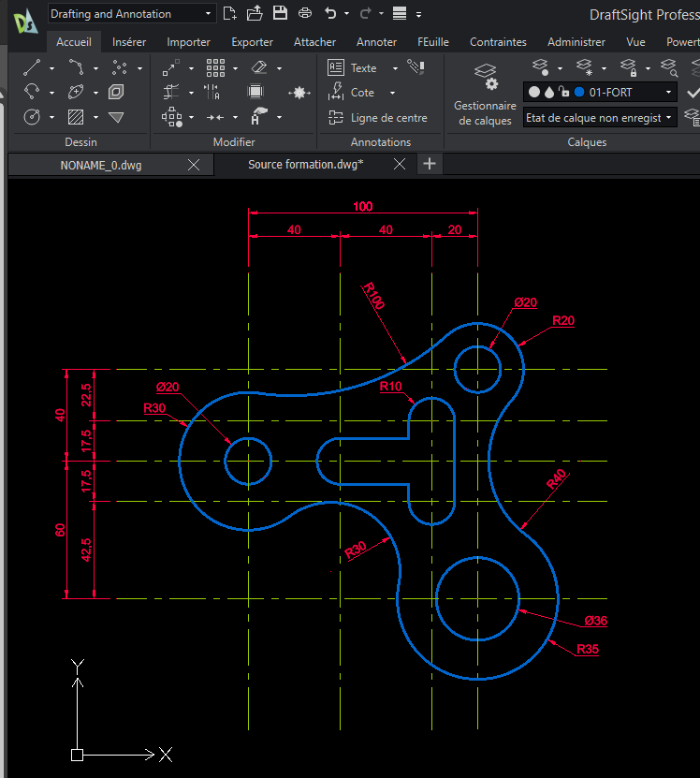The width and height of the screenshot is (700, 778).
Task: Switch to the Annoter ribbon tab
Action: tap(376, 42)
